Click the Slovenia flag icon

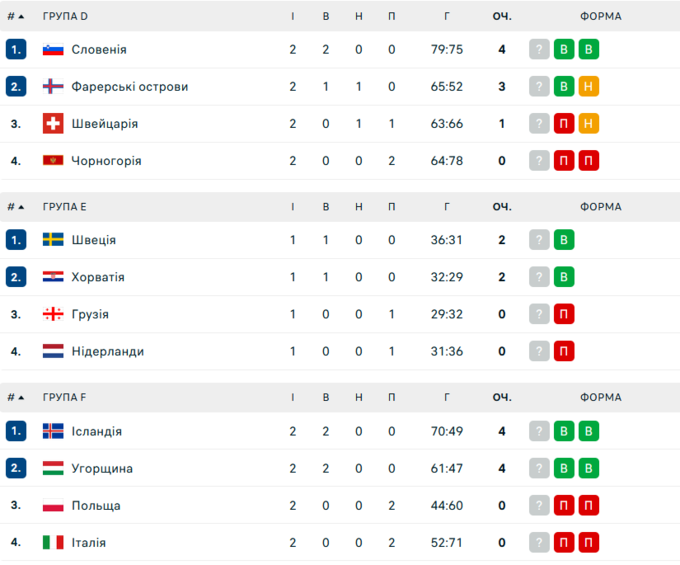point(53,50)
